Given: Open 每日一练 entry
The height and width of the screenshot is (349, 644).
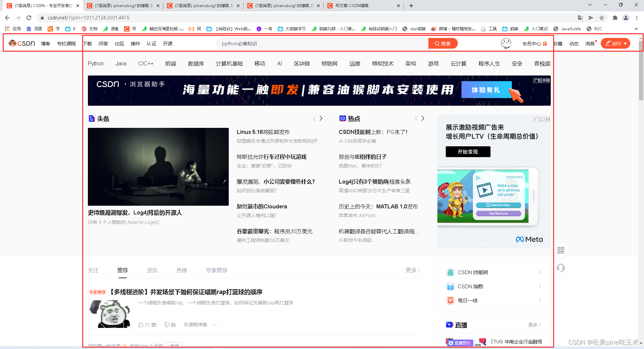Looking at the screenshot, I should (494, 300).
